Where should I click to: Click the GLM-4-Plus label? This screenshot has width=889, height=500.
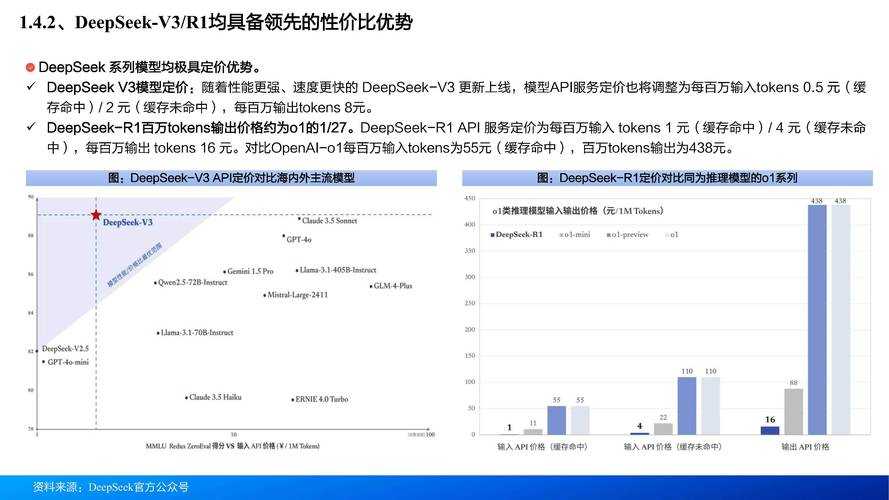(x=392, y=286)
